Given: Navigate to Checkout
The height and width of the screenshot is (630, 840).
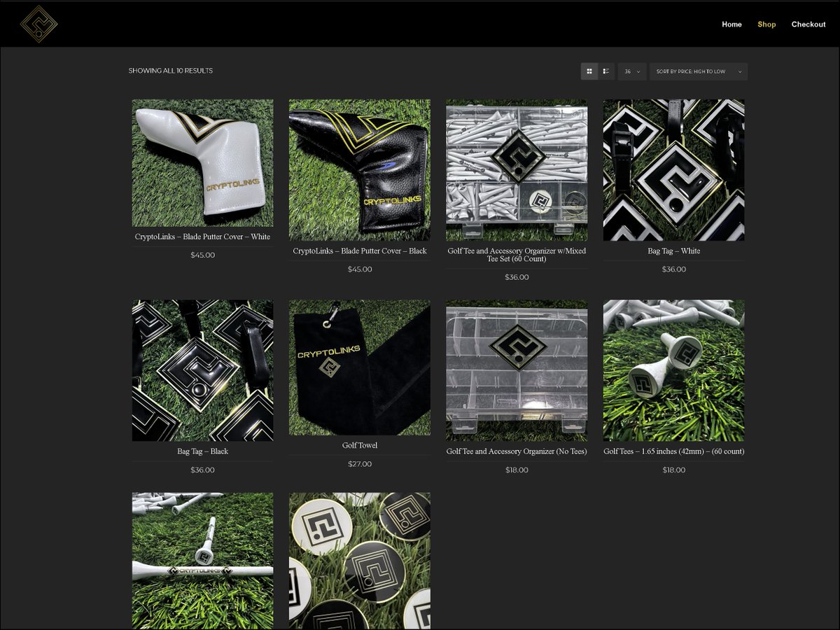Looking at the screenshot, I should pos(808,24).
